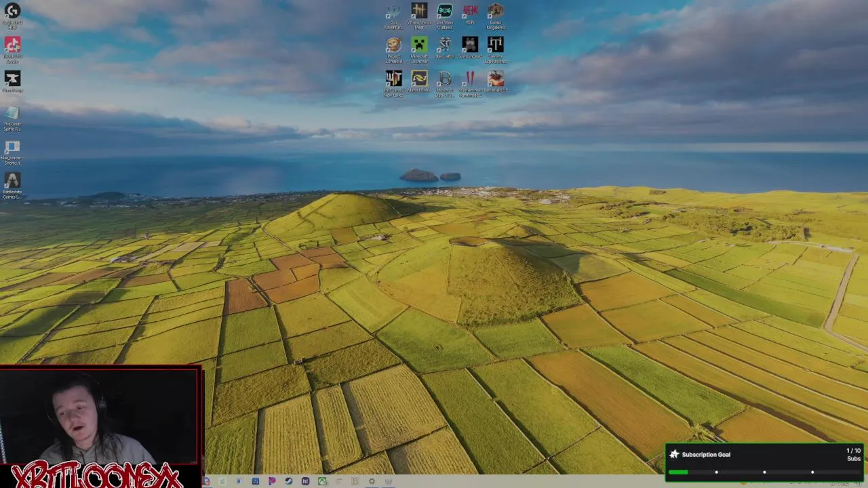Click the Subscription Goal progress bar
Screen dimensions: 868x488
click(x=764, y=472)
